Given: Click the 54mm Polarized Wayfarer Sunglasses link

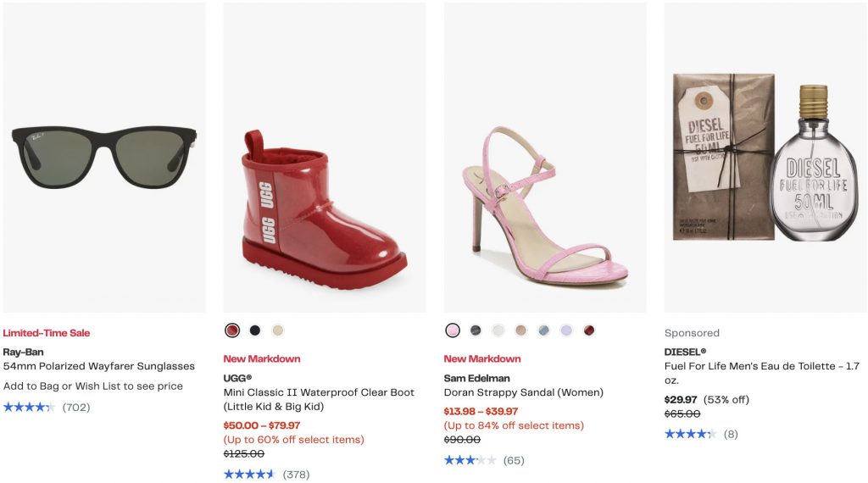Looking at the screenshot, I should (x=99, y=367).
